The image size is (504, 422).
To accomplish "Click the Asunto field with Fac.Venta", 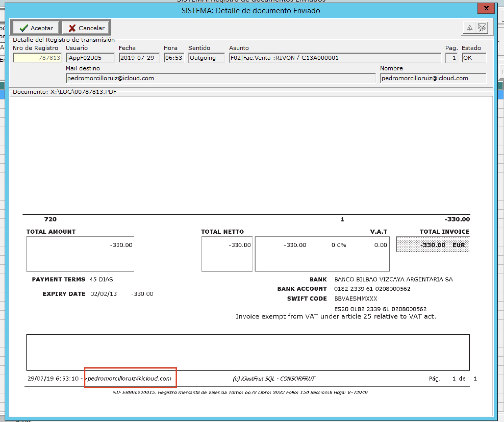I will coord(335,58).
